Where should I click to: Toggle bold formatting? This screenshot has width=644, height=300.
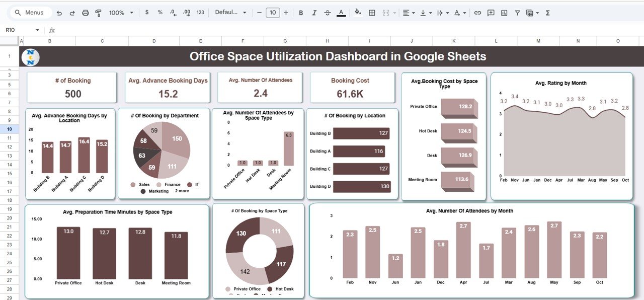[x=301, y=13]
